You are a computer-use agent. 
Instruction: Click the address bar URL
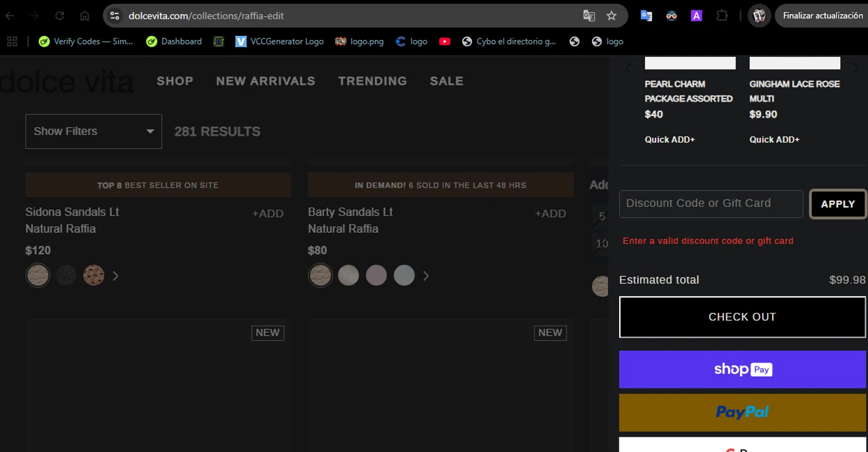206,16
